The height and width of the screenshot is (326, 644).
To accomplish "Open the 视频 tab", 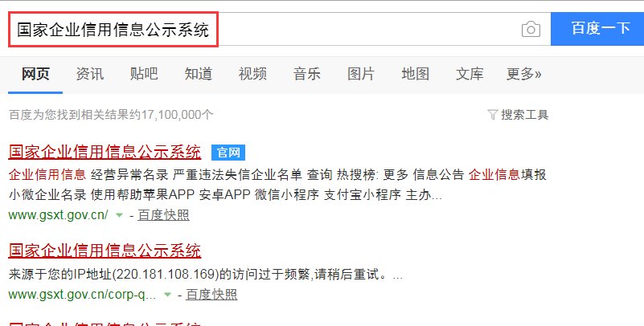I will click(x=252, y=74).
